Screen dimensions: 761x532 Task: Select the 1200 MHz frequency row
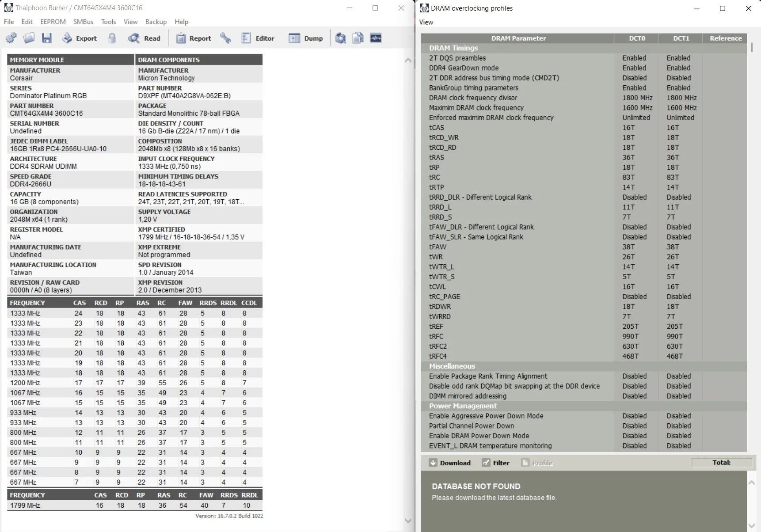point(135,383)
